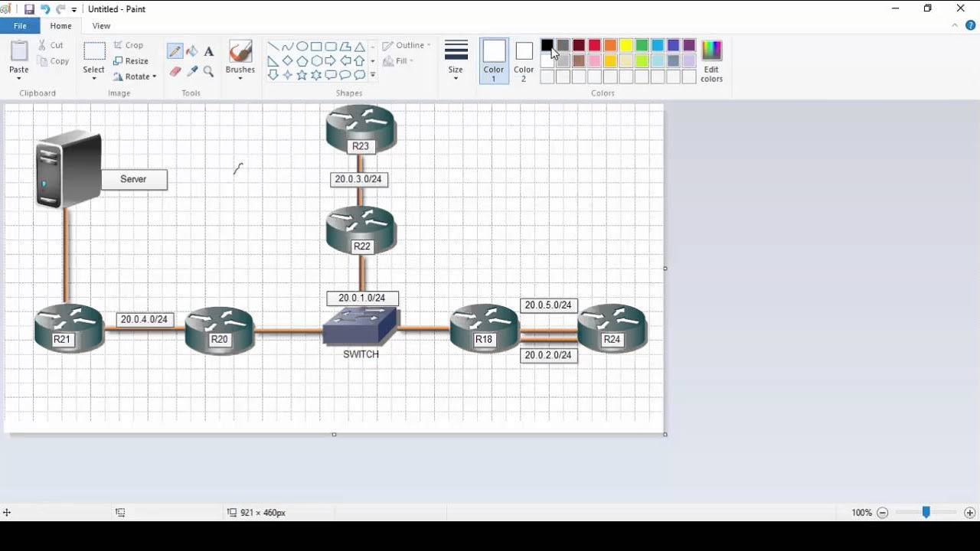The height and width of the screenshot is (551, 980).
Task: Pick the red color swatch
Action: click(x=595, y=45)
